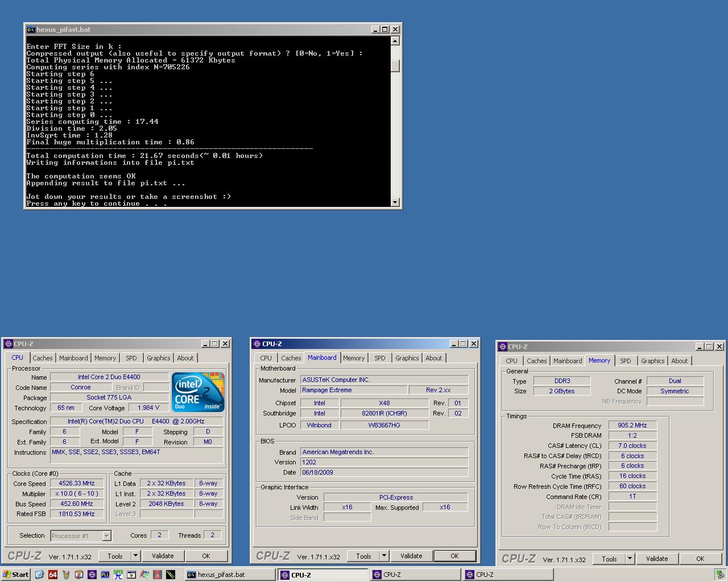The width and height of the screenshot is (728, 582).
Task: Click the Total computation time line in the console
Action: pos(144,156)
